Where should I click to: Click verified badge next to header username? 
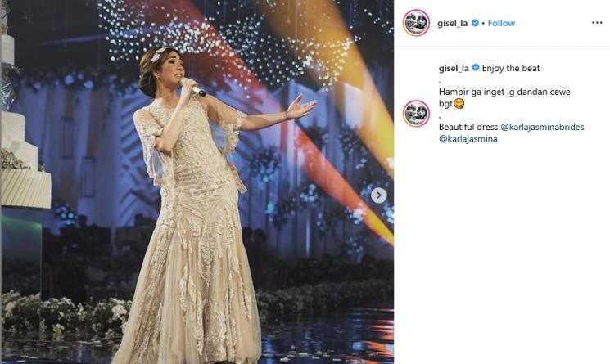tap(475, 23)
